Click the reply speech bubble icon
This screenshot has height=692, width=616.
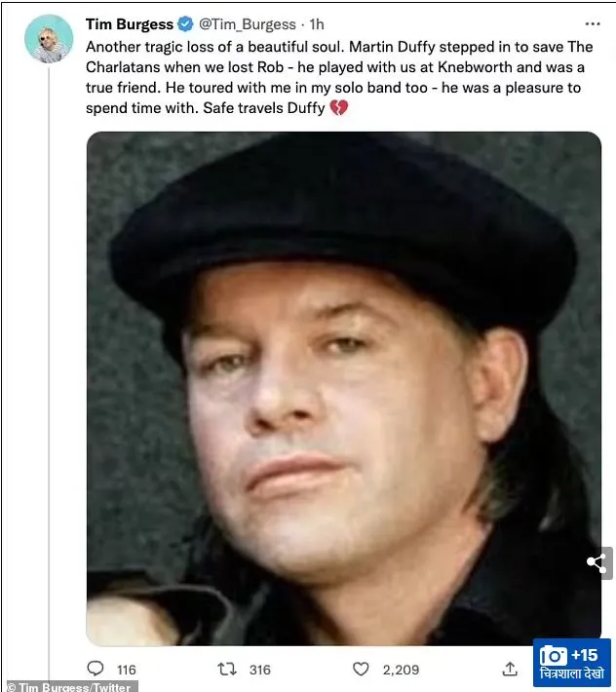tap(96, 669)
